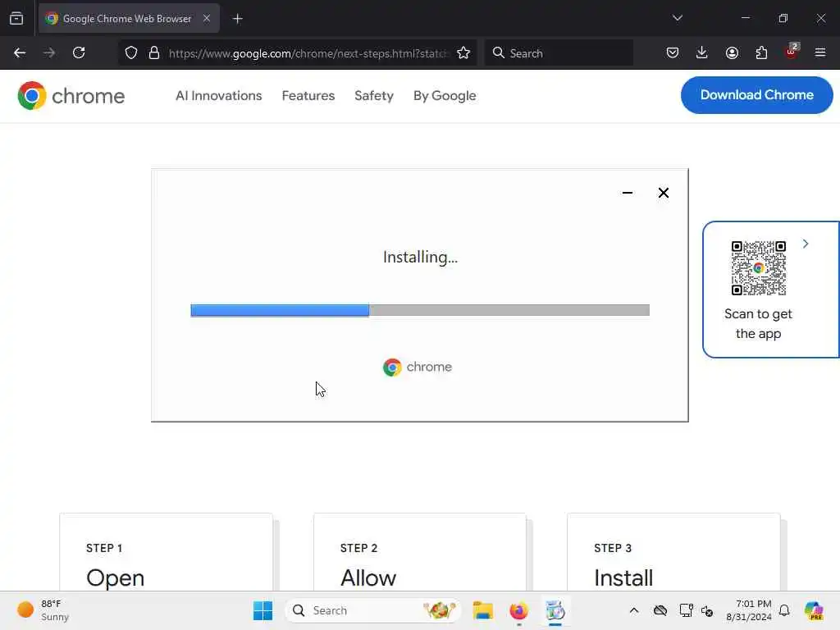Open Save to Pocket icon
This screenshot has height=630, width=840.
click(673, 52)
